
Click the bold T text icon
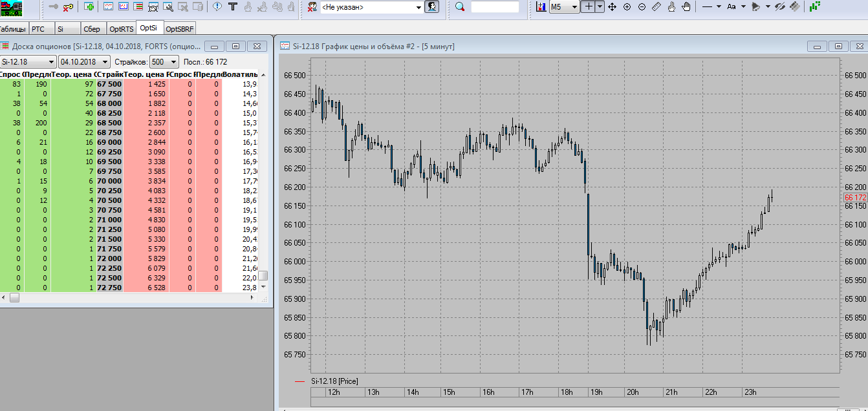pyautogui.click(x=232, y=6)
